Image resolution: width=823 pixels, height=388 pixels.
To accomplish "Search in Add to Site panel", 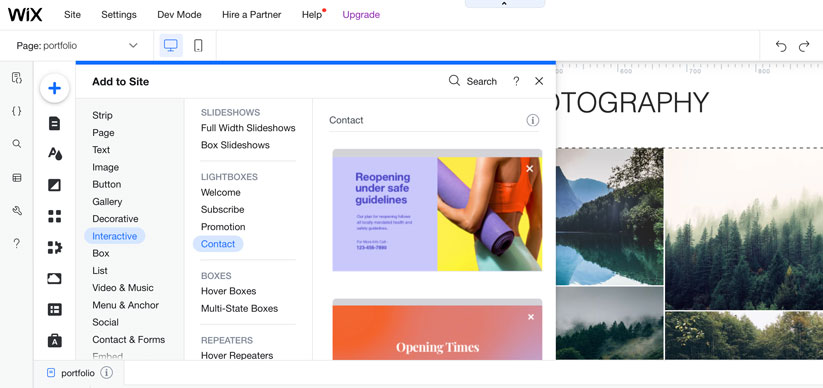I will point(472,81).
